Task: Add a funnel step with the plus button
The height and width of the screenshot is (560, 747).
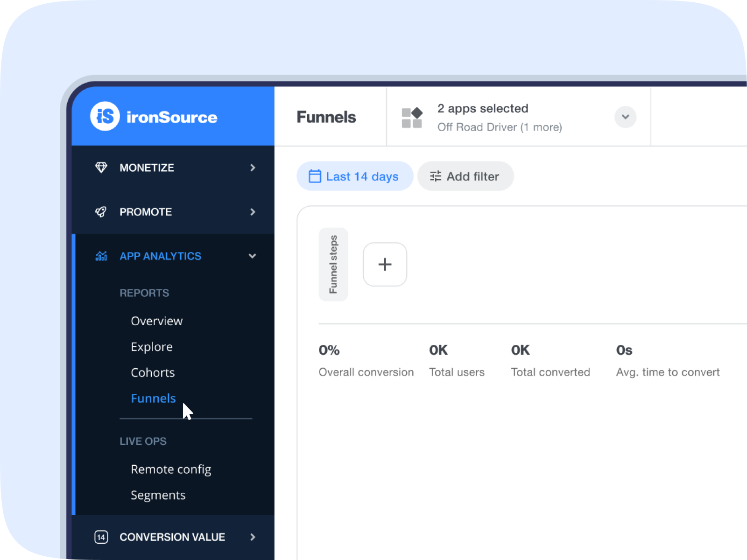Action: (x=385, y=265)
